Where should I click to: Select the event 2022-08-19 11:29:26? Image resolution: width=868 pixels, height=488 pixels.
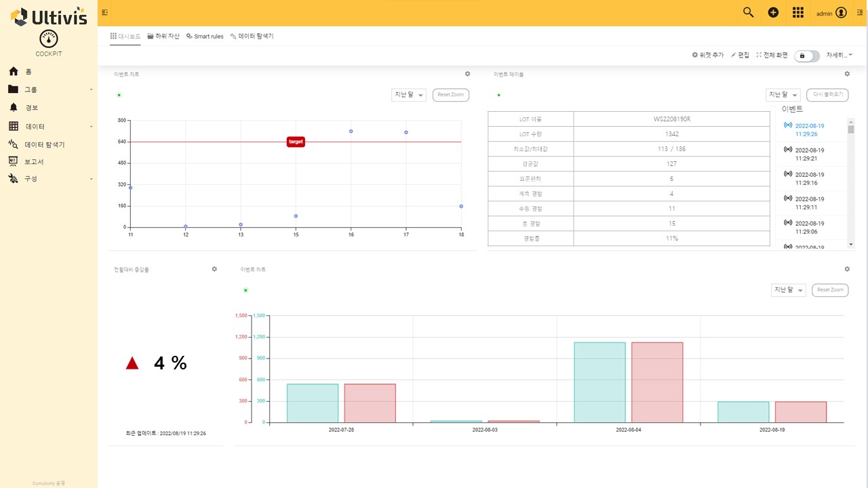tap(810, 129)
